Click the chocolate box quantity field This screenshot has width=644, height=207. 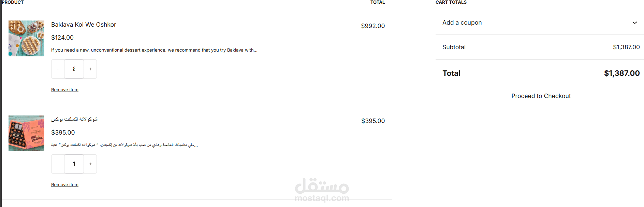tap(74, 164)
